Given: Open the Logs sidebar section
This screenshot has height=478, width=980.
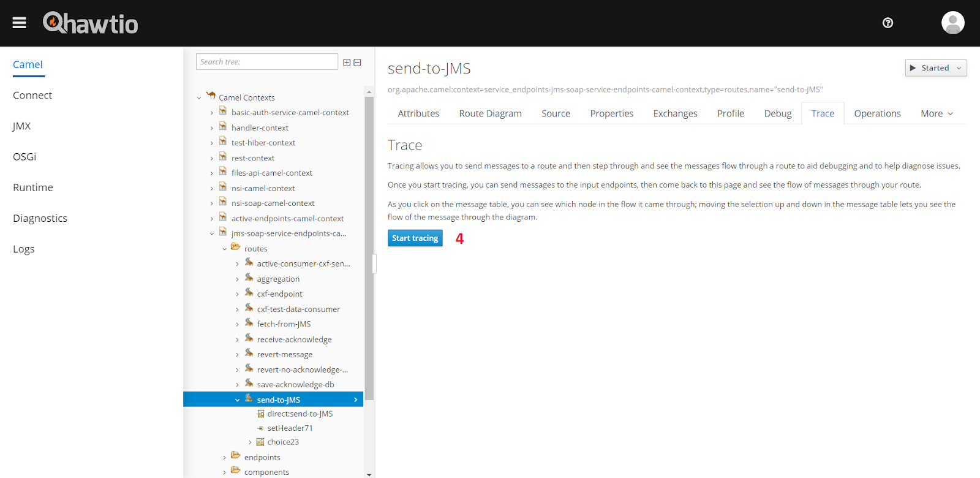Looking at the screenshot, I should [x=24, y=249].
